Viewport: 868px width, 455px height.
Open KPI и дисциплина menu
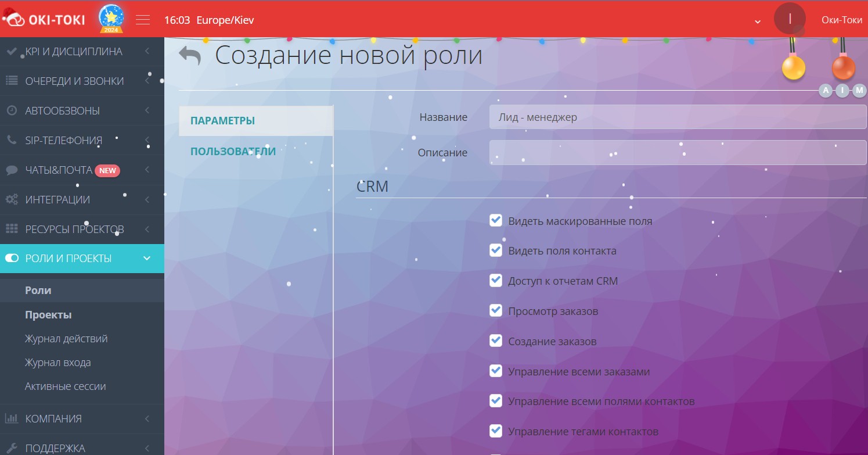82,51
